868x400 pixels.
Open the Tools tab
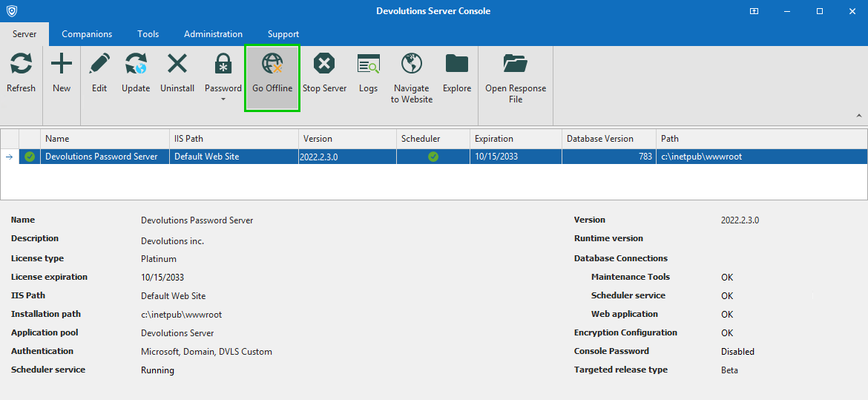[148, 34]
